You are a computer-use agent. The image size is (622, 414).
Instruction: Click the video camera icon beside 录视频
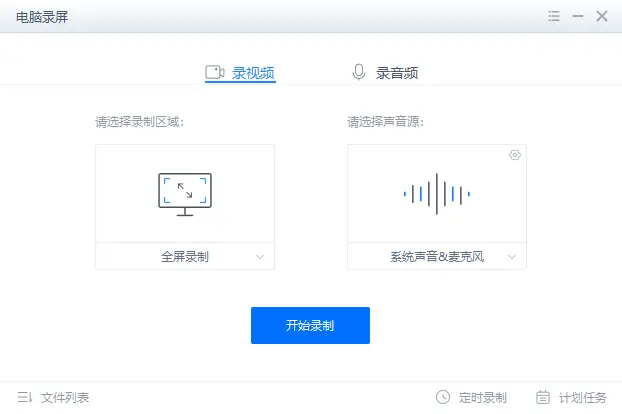click(x=214, y=72)
